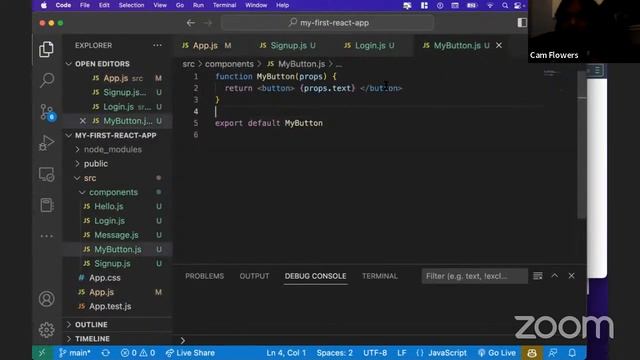Expand the Timeline section
The height and width of the screenshot is (360, 640).
(69, 339)
